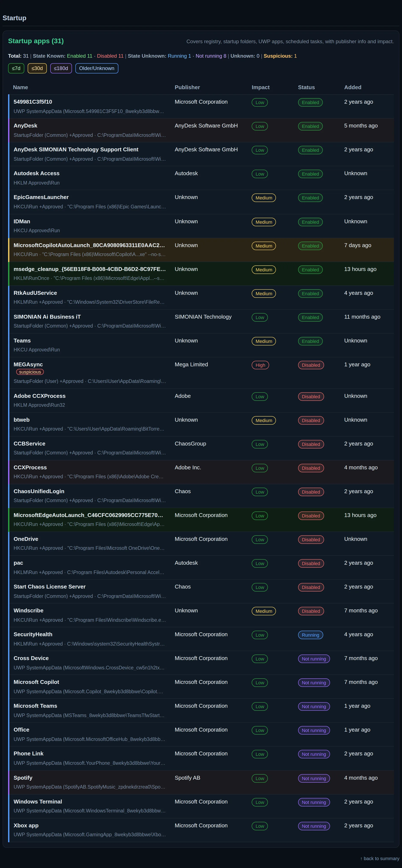Select the RtkAudUService entry
This screenshot has height=868, width=402.
[x=35, y=293]
